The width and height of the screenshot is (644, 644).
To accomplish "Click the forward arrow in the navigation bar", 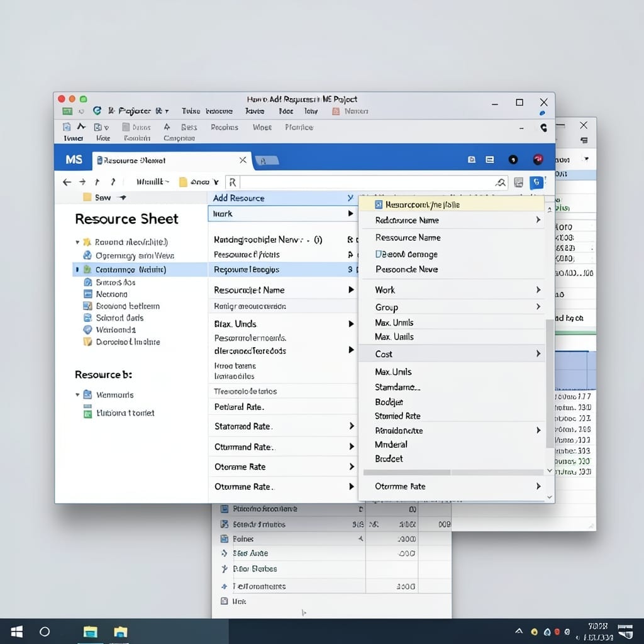I will [82, 182].
